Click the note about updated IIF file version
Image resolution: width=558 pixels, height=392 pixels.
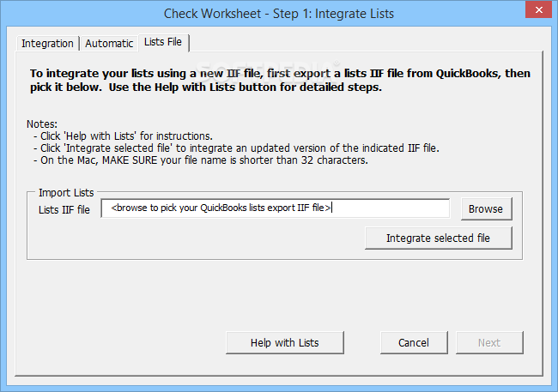pyautogui.click(x=236, y=148)
